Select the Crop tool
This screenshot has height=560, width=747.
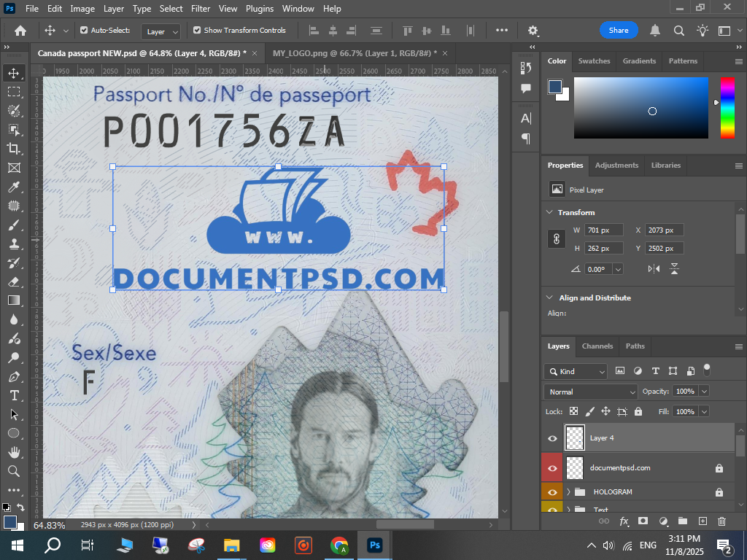click(13, 149)
